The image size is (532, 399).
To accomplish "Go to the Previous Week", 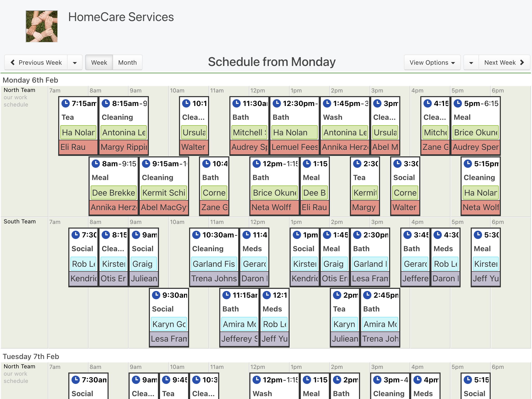I will pyautogui.click(x=36, y=63).
